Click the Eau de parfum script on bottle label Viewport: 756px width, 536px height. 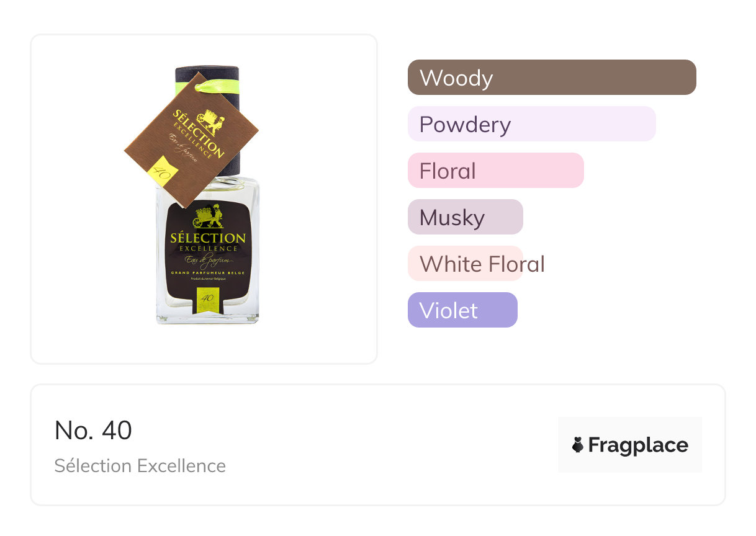(207, 261)
